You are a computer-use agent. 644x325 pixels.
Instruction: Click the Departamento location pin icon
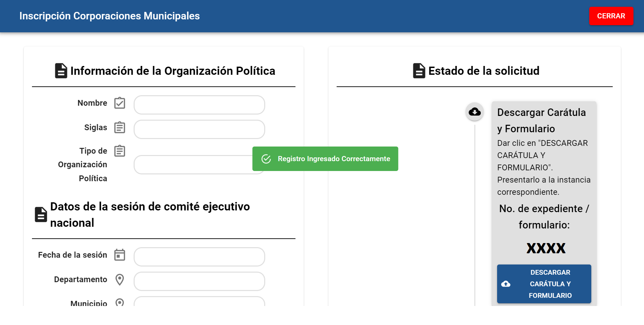click(120, 279)
